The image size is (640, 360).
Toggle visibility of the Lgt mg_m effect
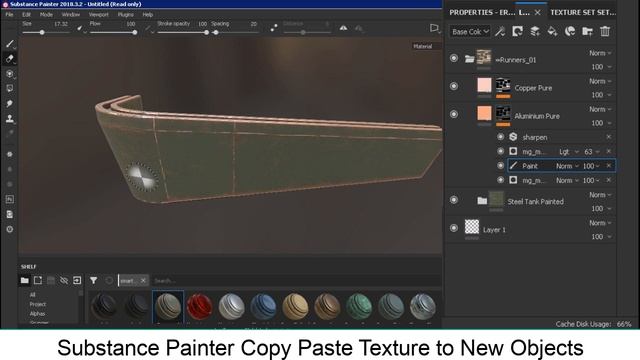500,151
